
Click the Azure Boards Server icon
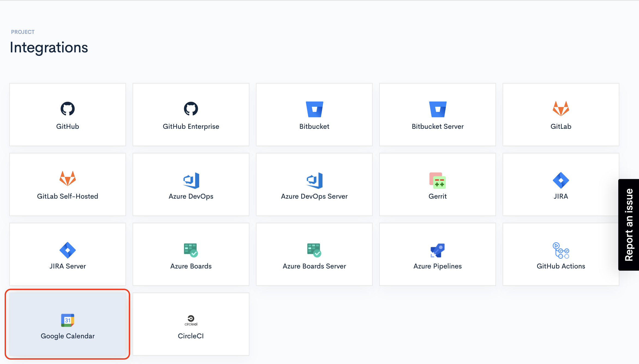tap(314, 250)
